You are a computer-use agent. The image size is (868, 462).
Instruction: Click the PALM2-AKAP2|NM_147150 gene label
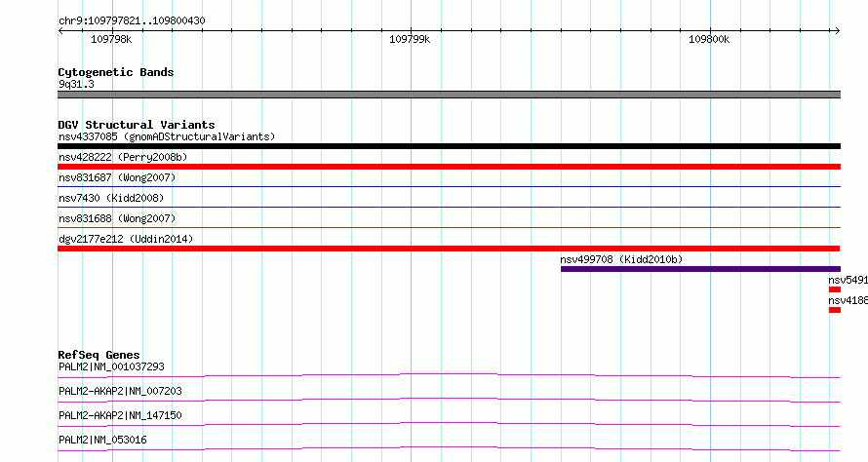[120, 415]
